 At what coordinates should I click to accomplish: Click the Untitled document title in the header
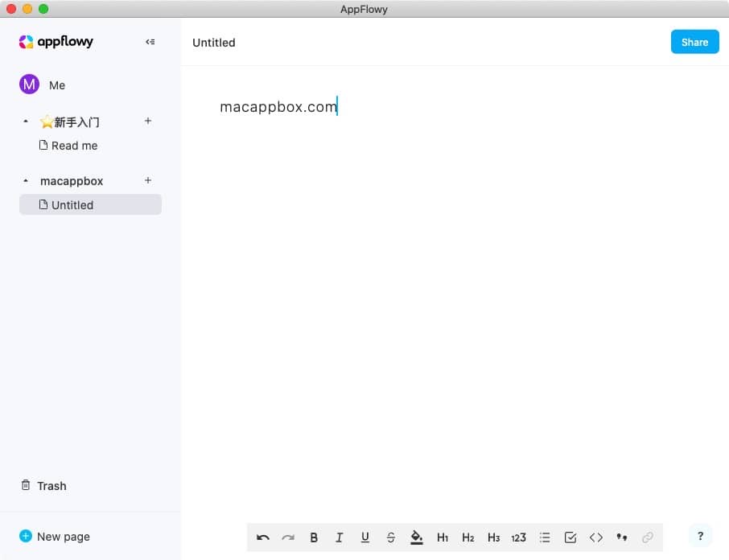(214, 43)
